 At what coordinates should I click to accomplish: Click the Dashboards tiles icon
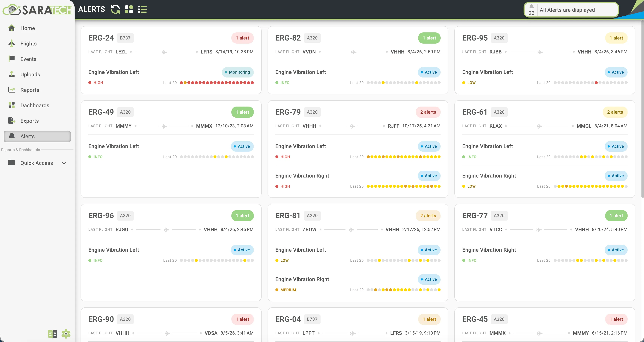[x=12, y=105]
